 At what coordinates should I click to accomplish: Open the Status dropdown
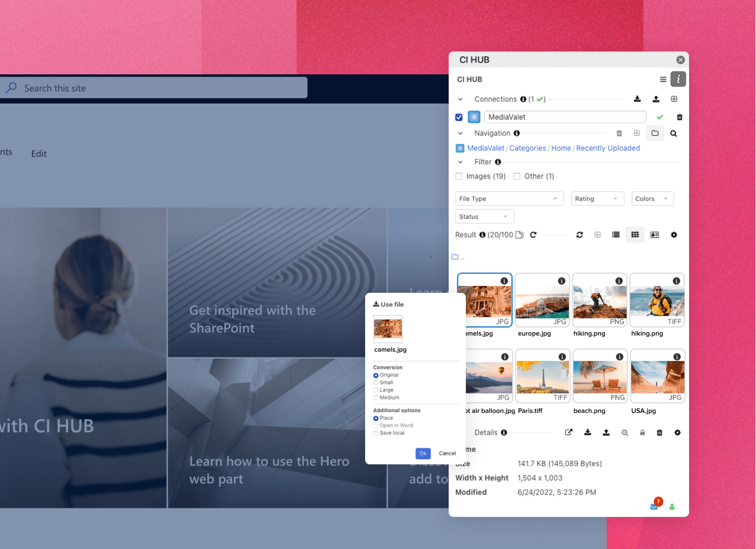[x=485, y=217]
